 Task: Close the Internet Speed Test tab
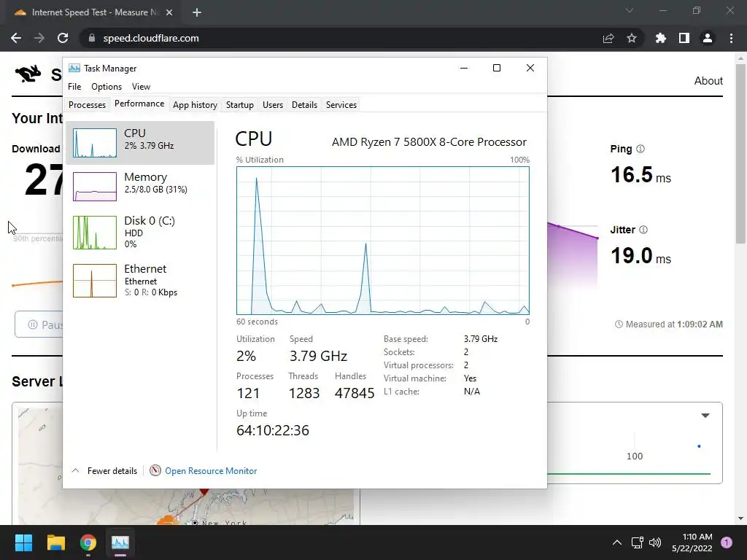pyautogui.click(x=169, y=12)
